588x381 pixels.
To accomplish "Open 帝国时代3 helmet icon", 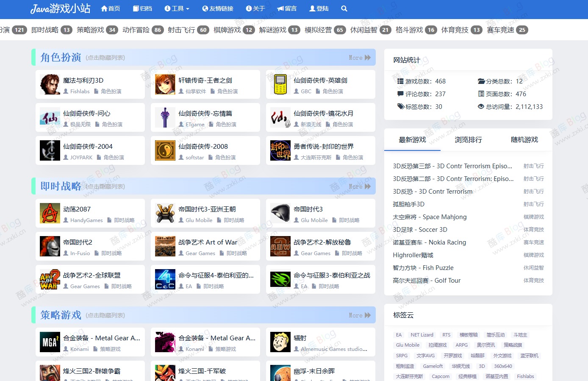I will 280,213.
